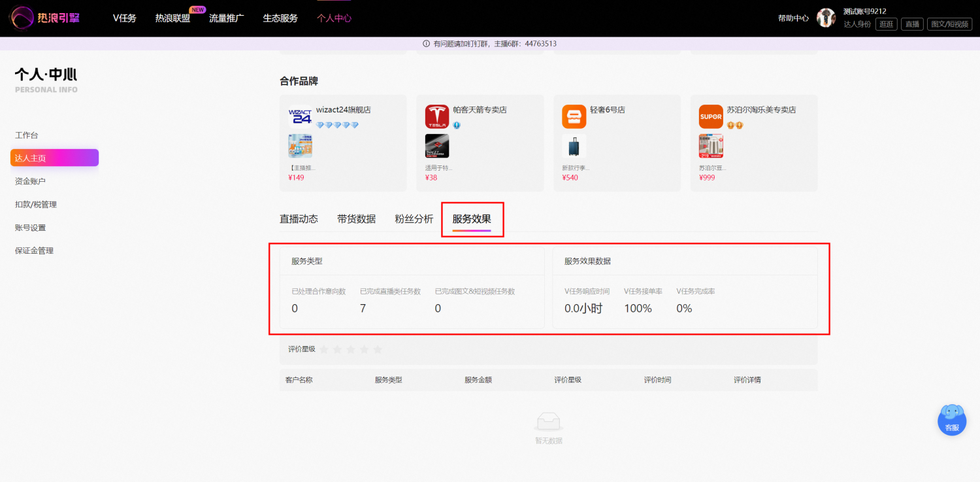Image resolution: width=980 pixels, height=482 pixels.
Task: Click the 已完成直播类任务数 value 7
Action: (363, 308)
